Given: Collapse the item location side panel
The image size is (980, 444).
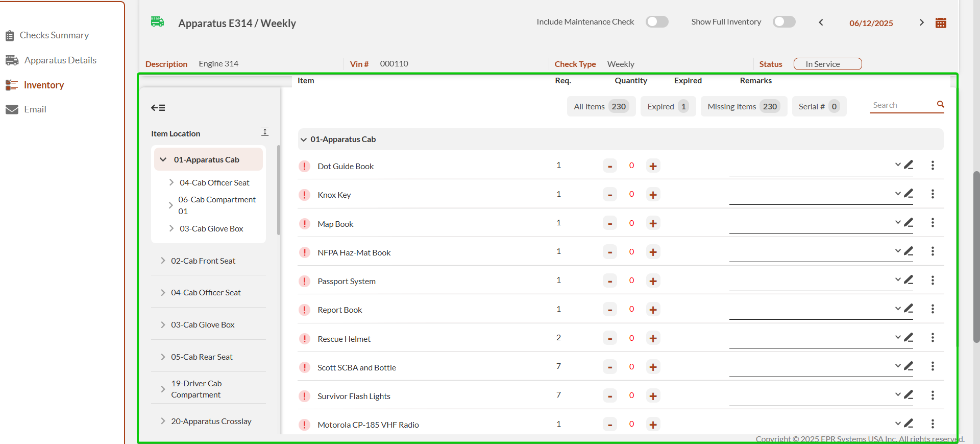Looking at the screenshot, I should pyautogui.click(x=158, y=108).
